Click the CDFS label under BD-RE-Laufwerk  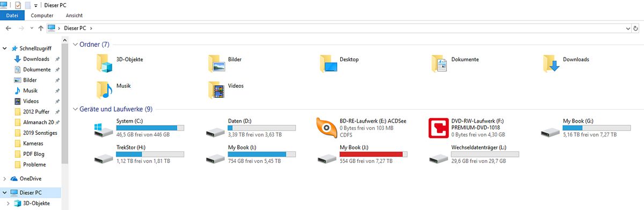[346, 135]
